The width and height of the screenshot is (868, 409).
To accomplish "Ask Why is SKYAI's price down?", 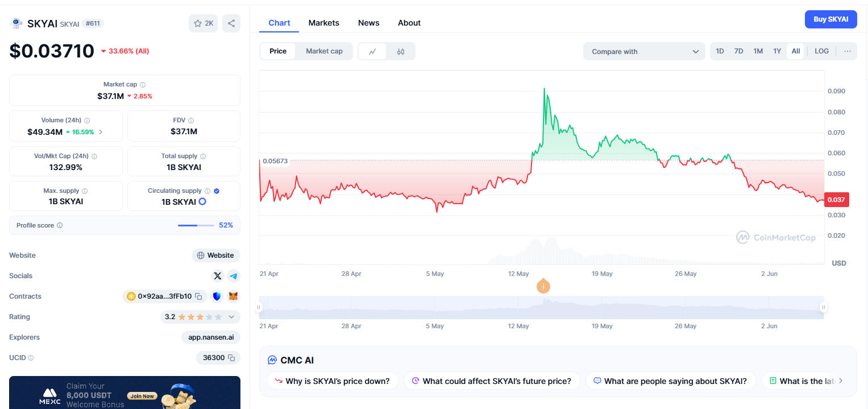I will click(332, 381).
